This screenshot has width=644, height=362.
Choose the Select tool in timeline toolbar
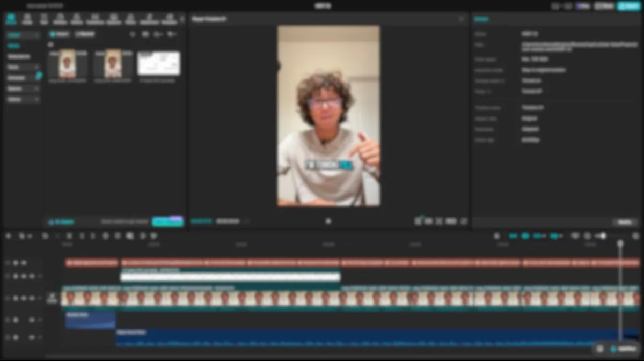(21, 236)
